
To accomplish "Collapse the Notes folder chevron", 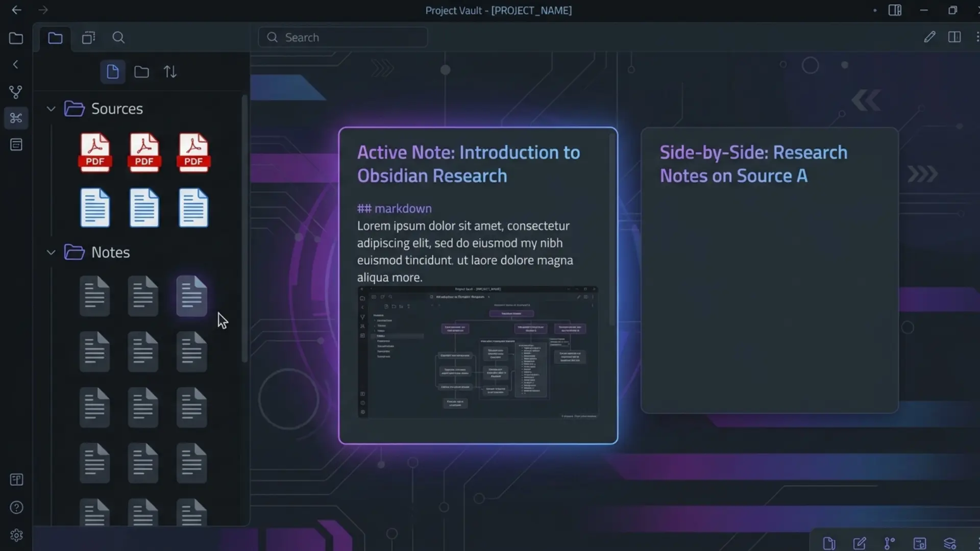I will tap(51, 252).
